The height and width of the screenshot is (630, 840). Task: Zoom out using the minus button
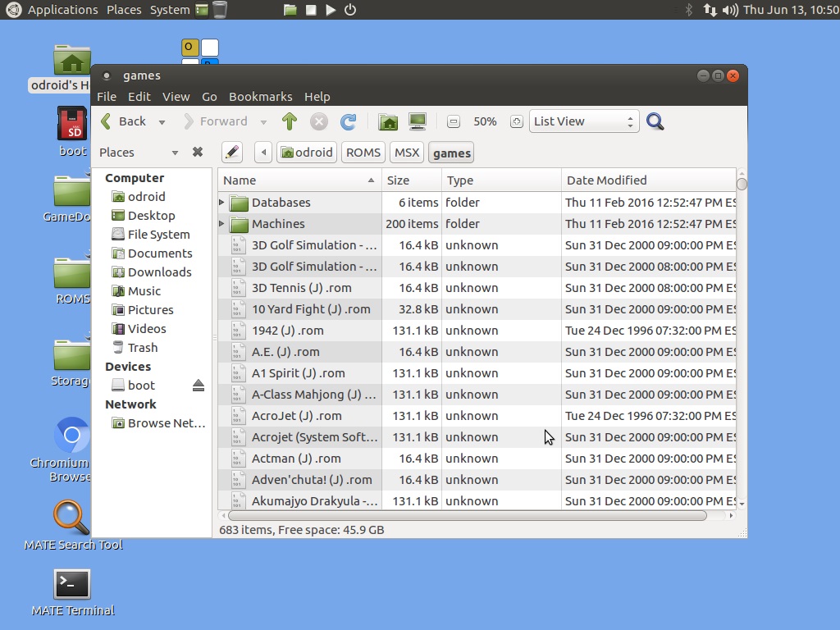click(453, 121)
